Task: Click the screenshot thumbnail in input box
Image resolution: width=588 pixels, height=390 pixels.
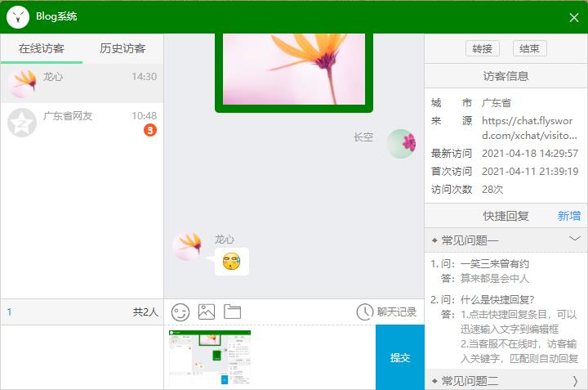Action: point(210,356)
